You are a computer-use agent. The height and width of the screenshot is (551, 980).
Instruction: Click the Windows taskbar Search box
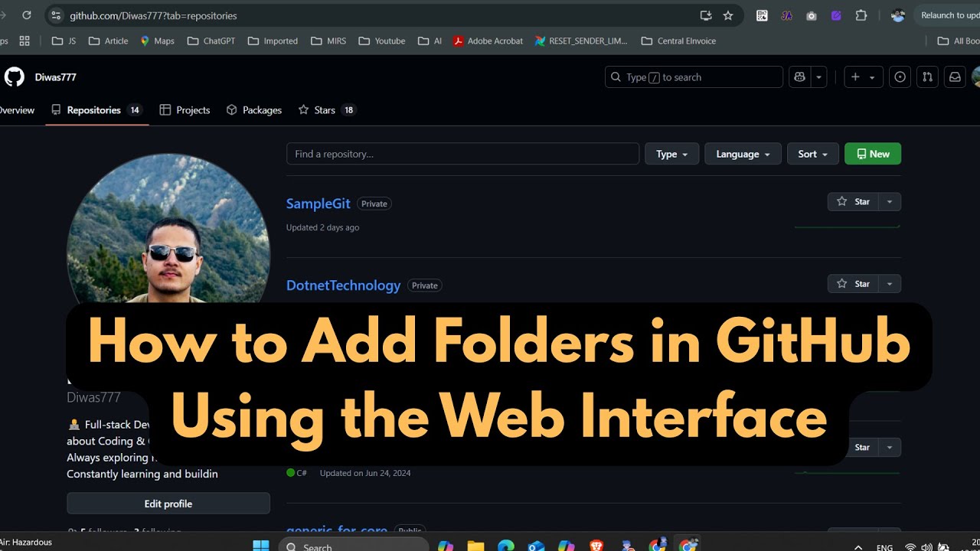[354, 546]
